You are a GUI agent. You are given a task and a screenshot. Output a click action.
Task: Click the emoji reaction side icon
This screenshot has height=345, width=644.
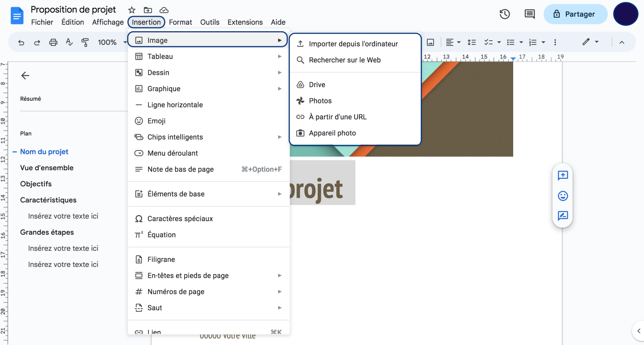563,196
